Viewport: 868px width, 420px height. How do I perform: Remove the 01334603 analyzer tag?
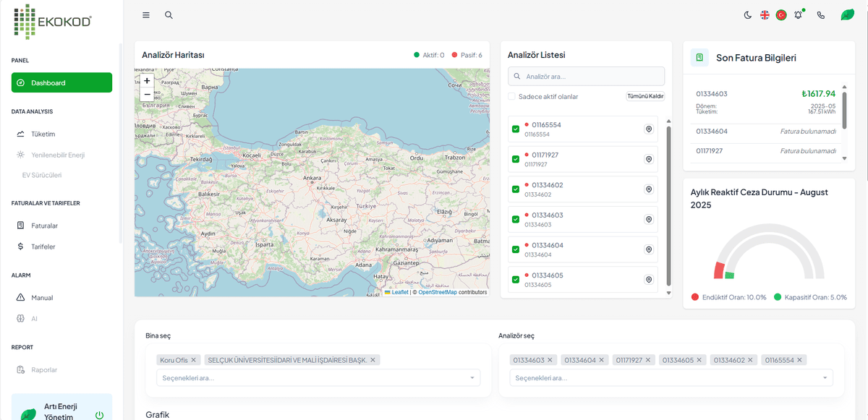coord(550,360)
